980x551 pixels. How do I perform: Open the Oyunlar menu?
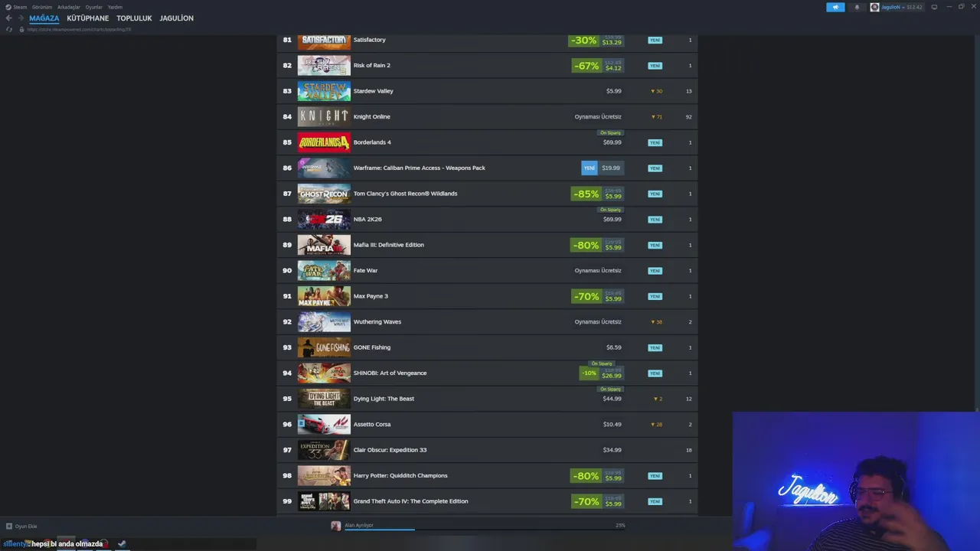point(93,7)
